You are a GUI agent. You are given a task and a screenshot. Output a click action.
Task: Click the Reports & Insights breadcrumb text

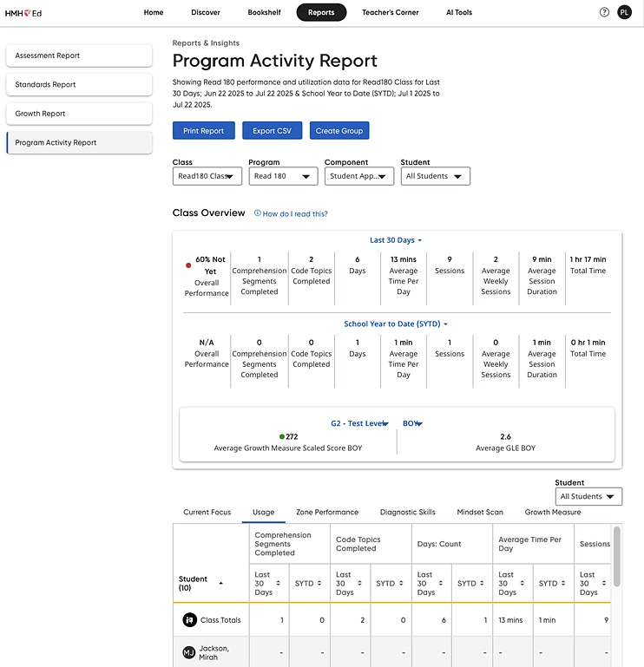point(206,43)
